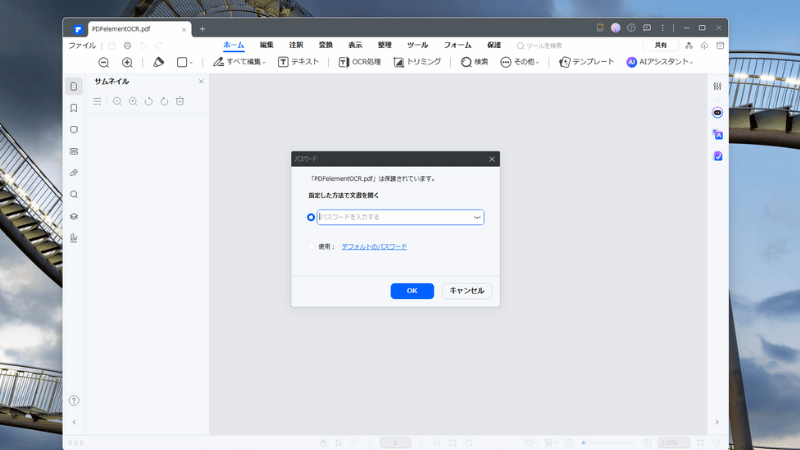This screenshot has width=800, height=450.
Task: Click the zoom in icon in toolbar
Action: [x=127, y=62]
